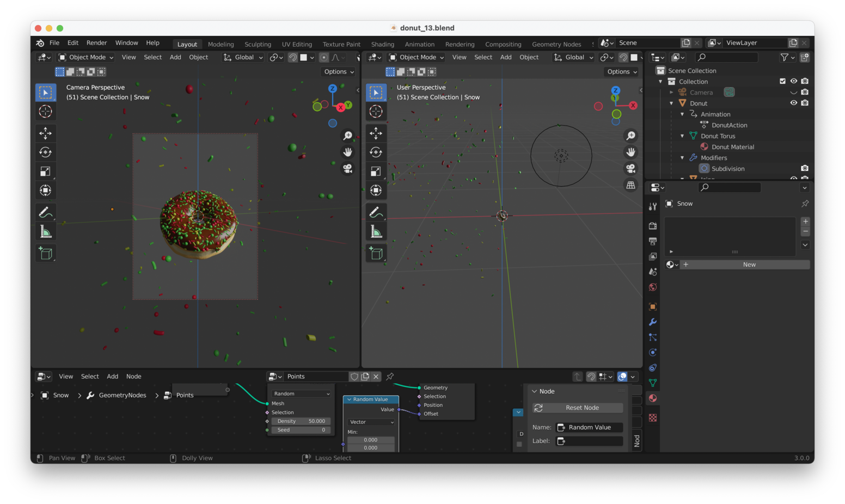Open the Random distribution method dropdown

tap(301, 394)
